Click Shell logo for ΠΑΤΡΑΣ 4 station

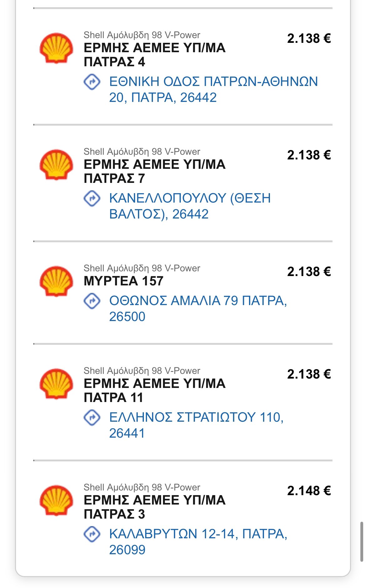(56, 48)
